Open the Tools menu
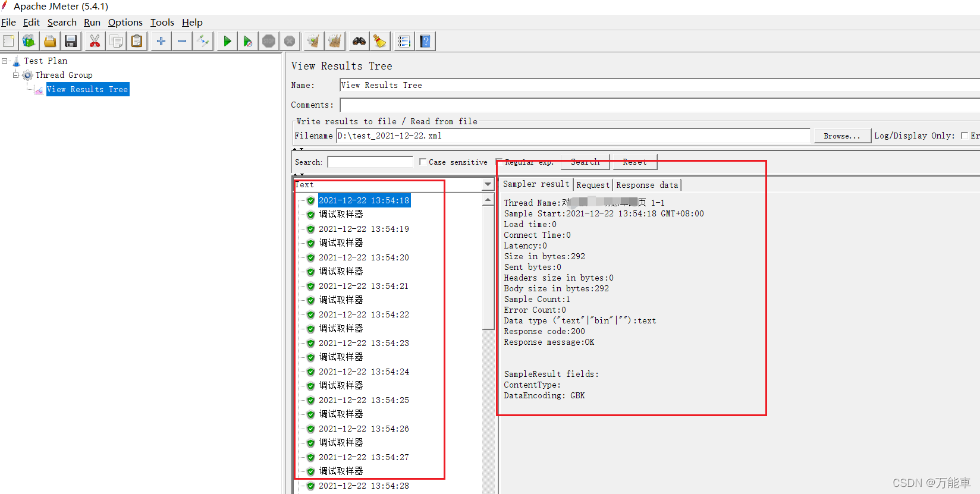980x494 pixels. point(162,23)
